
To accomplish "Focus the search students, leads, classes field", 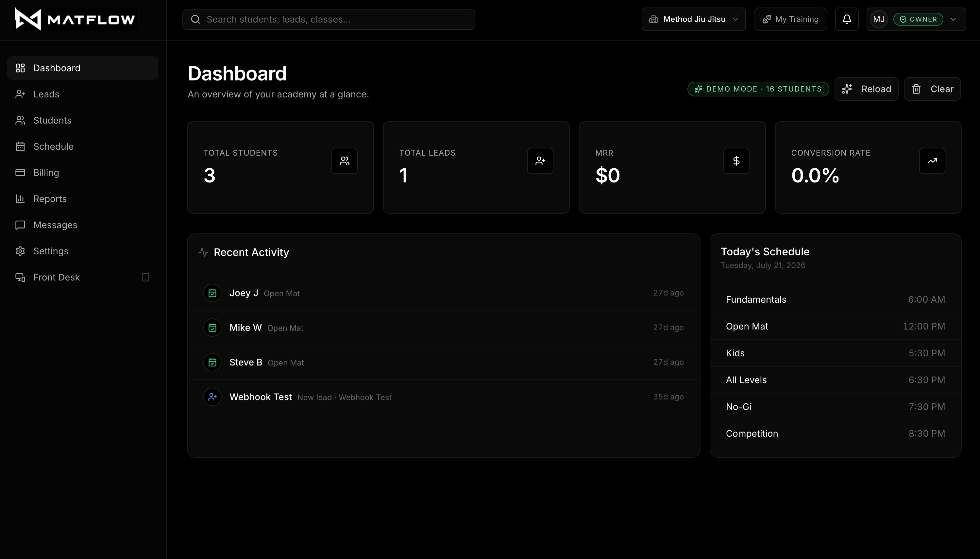I will (x=329, y=19).
